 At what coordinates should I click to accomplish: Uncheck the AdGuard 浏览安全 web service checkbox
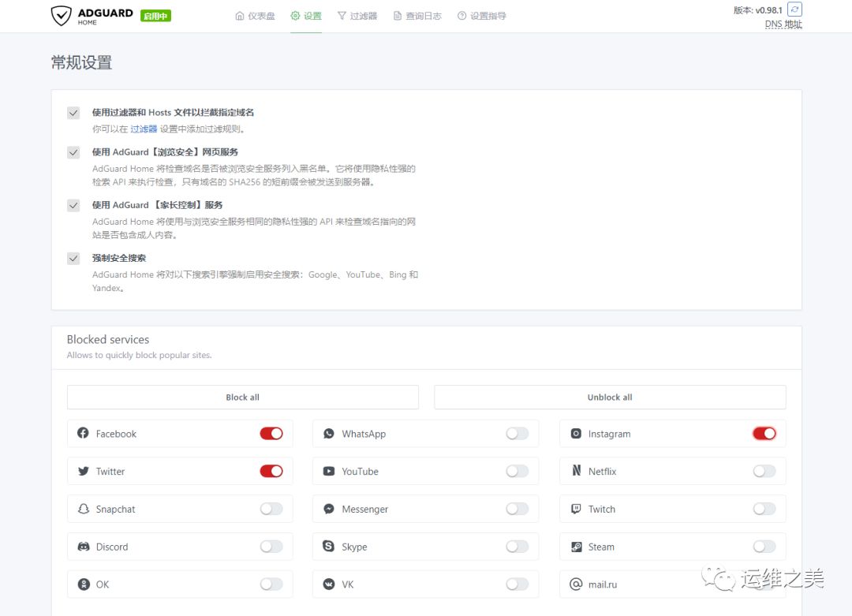coord(73,153)
